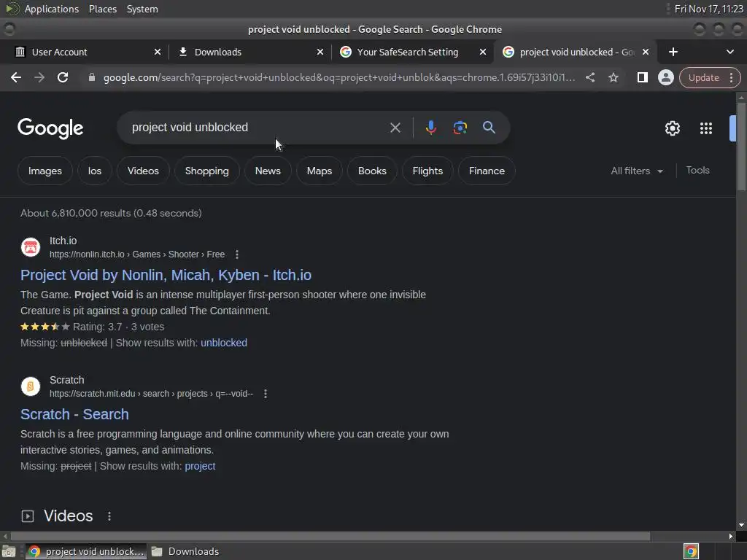Viewport: 747px width, 560px height.
Task: Click the Scratch site favicon
Action: [31, 386]
